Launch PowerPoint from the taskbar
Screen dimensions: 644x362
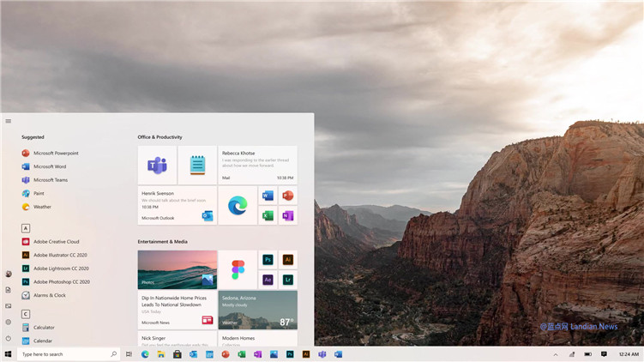pos(226,354)
